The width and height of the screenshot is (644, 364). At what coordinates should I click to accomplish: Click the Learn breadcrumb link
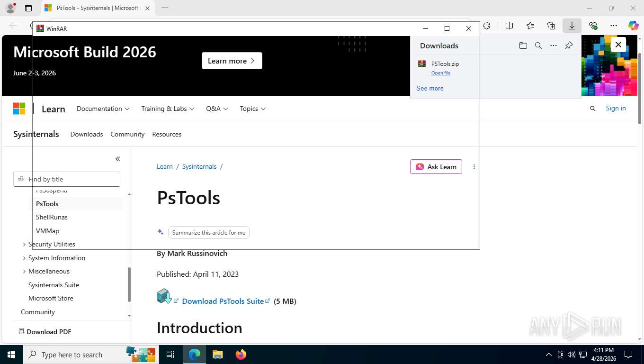coord(165,166)
